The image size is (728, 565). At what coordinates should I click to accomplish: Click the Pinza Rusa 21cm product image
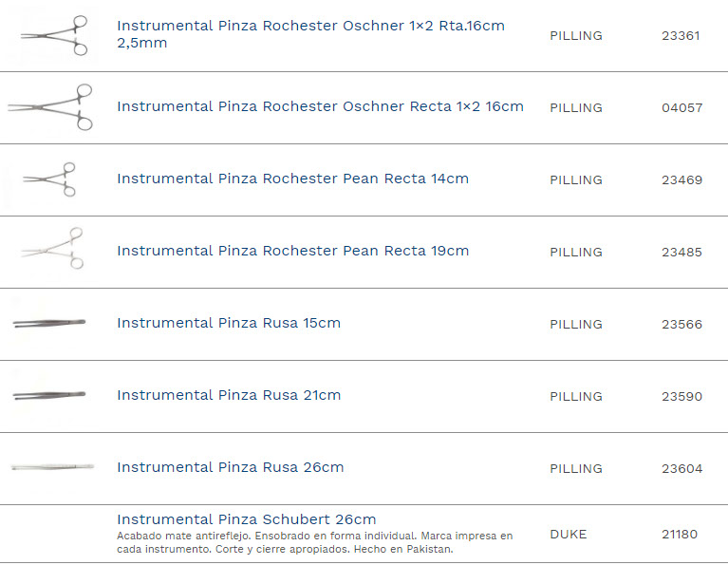pos(49,395)
